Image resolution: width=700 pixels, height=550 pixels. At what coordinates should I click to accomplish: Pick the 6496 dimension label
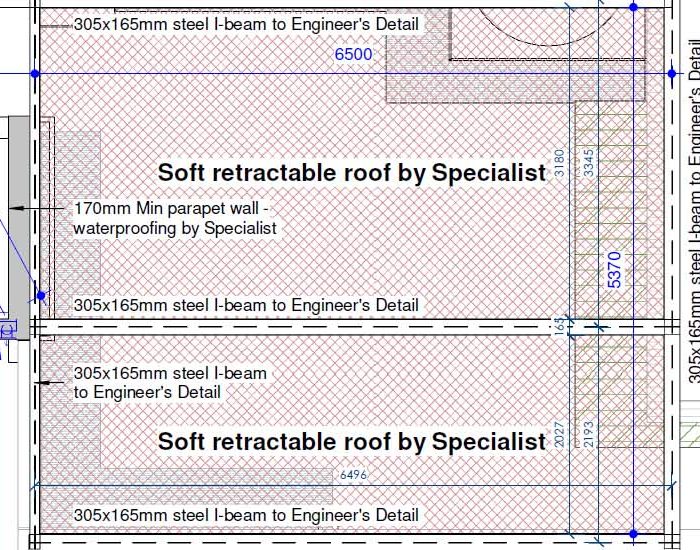353,475
